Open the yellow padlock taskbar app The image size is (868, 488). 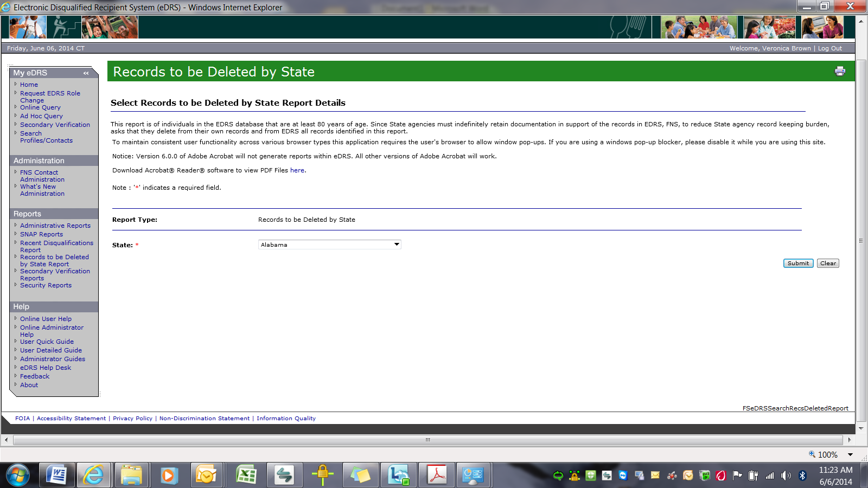(x=323, y=476)
